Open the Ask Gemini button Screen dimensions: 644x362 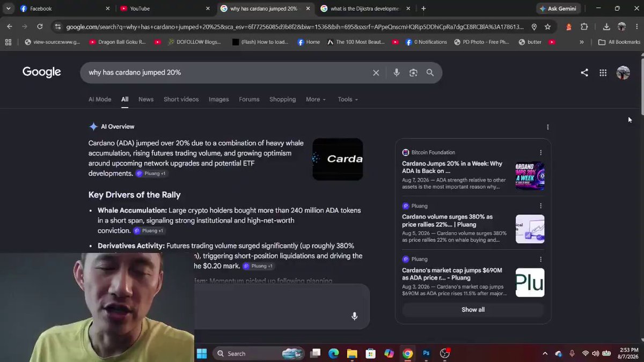pos(558,9)
